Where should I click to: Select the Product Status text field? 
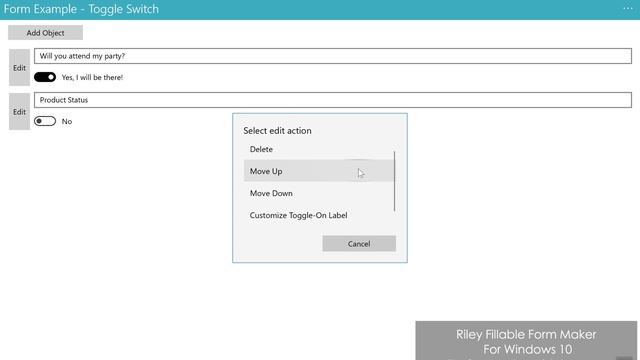(333, 100)
